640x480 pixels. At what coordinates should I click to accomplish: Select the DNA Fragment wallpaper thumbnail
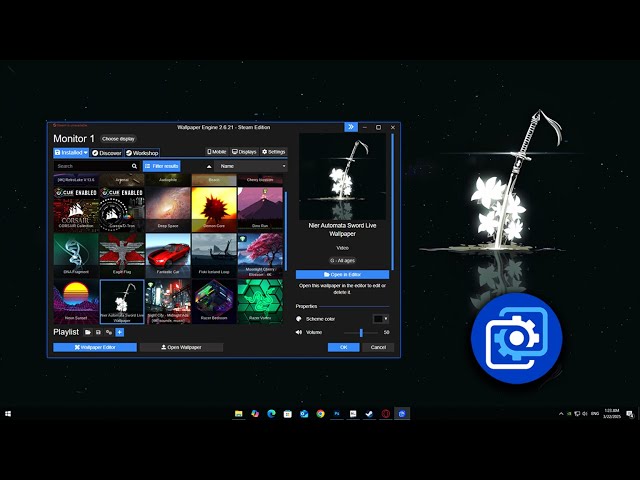(x=76, y=256)
